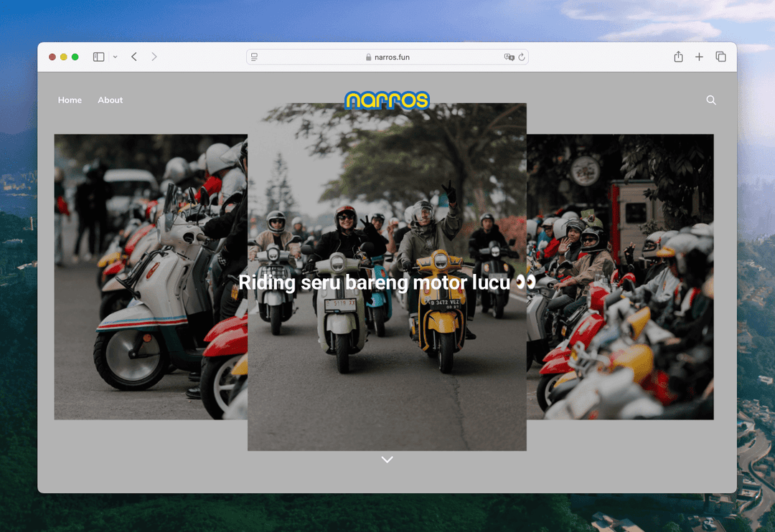The image size is (775, 532).
Task: Click the yellow zoom window button
Action: click(x=63, y=57)
